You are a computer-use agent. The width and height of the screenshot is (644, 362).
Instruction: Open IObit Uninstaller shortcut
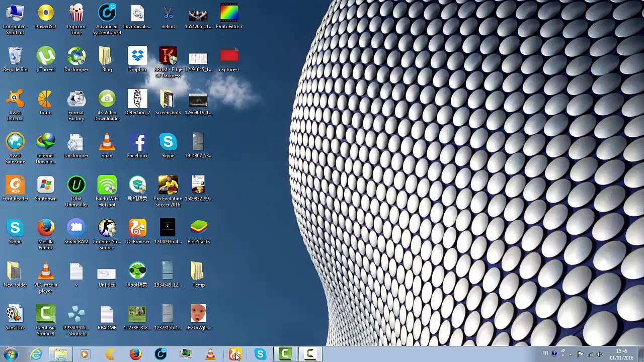[76, 192]
